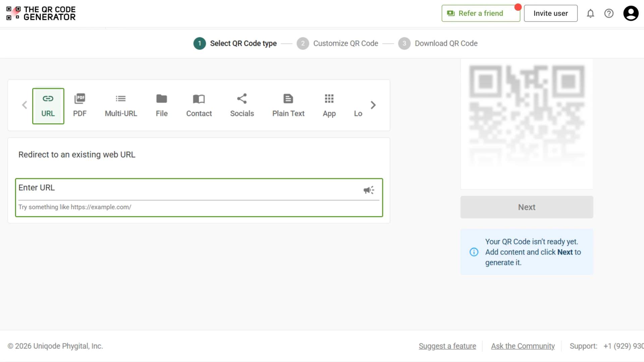Screen dimensions: 644x362
Task: Select the PDF QR code type
Action: pos(80,106)
